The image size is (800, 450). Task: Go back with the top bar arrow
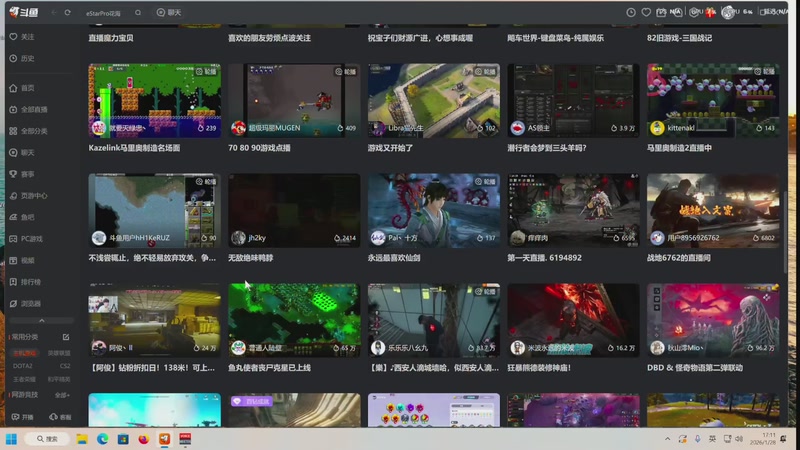(x=54, y=12)
